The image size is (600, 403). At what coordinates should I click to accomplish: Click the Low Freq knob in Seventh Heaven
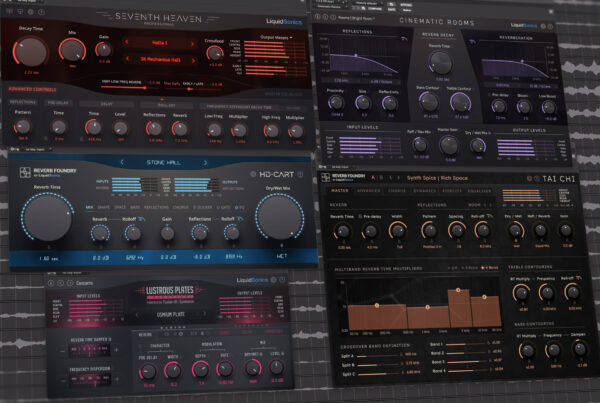point(214,131)
